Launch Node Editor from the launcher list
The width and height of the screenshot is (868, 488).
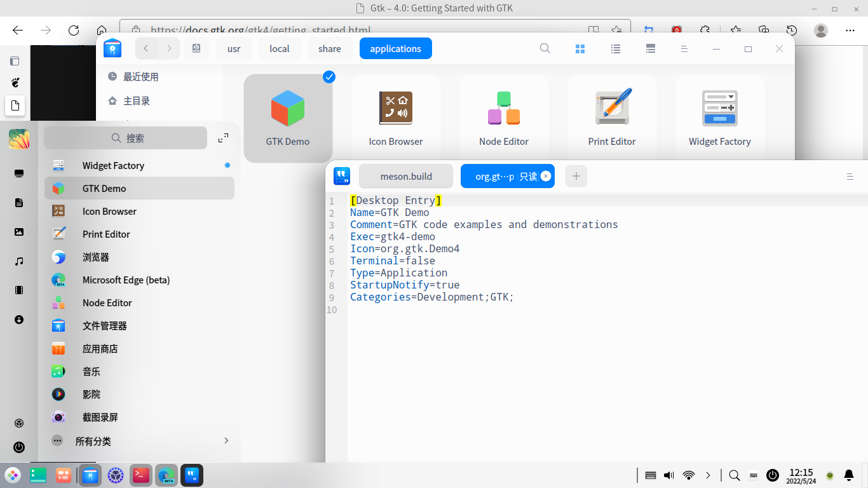139,302
